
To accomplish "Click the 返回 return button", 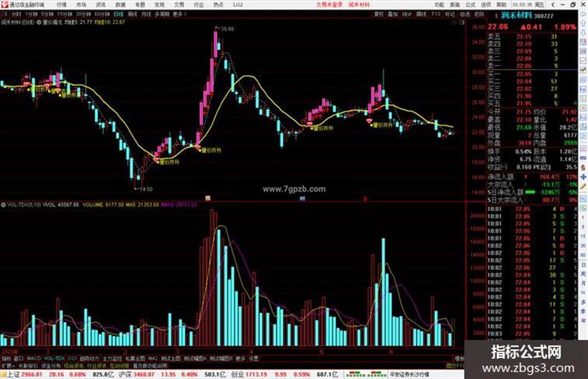I will (479, 14).
